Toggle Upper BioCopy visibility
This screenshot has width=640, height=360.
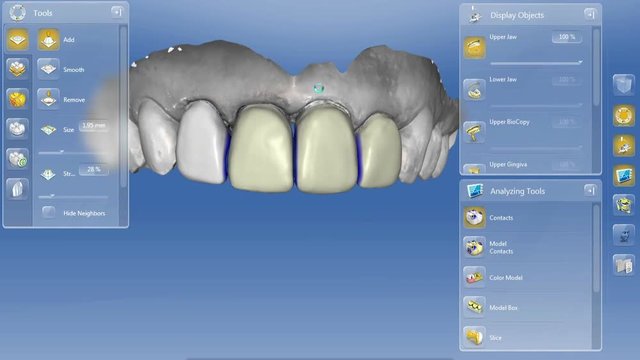click(x=474, y=132)
